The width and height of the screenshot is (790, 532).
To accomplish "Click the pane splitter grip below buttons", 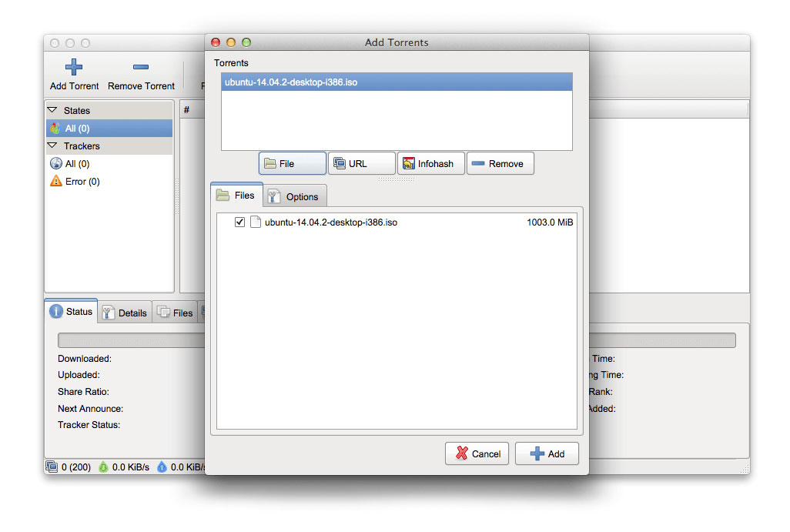I will [396, 179].
